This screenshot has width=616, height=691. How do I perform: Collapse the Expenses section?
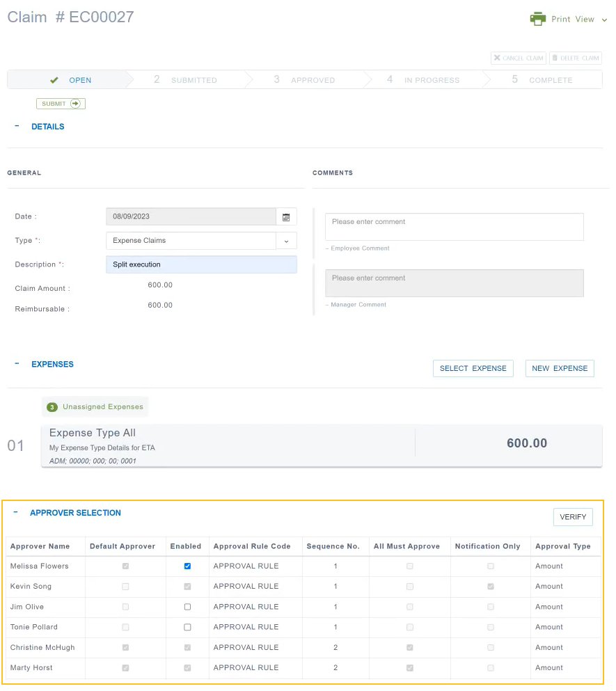coord(17,364)
